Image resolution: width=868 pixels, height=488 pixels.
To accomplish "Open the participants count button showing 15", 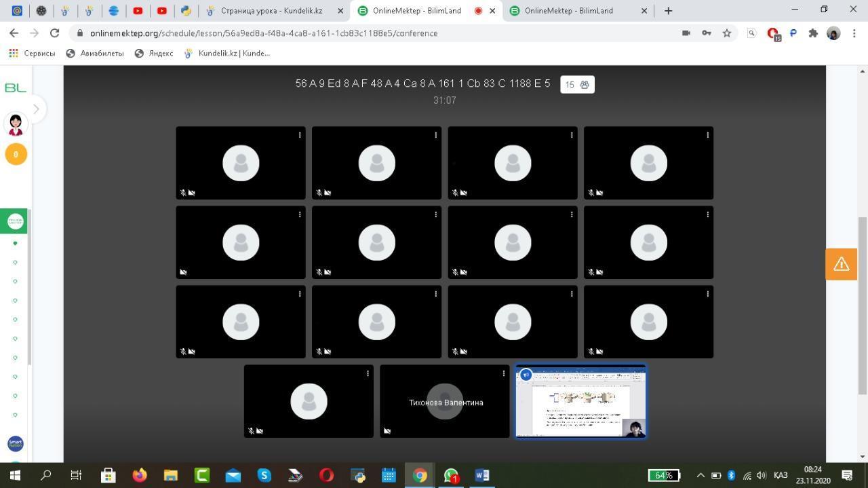I will [x=577, y=85].
